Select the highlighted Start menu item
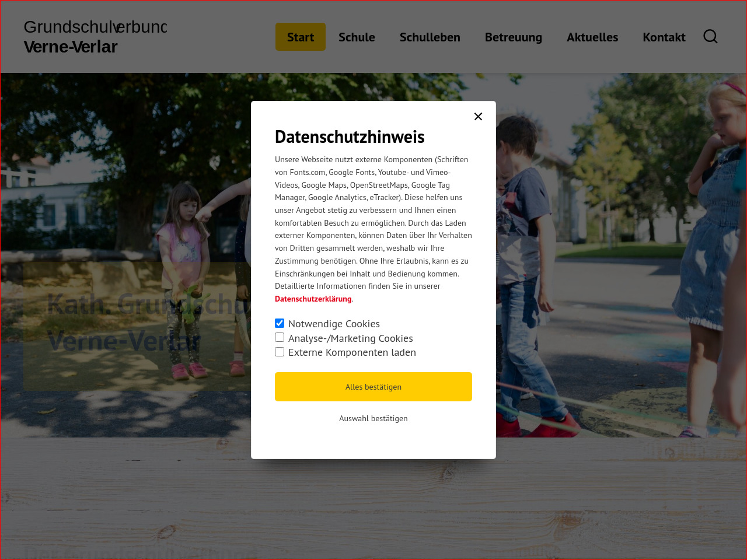747x560 pixels. pyautogui.click(x=300, y=37)
